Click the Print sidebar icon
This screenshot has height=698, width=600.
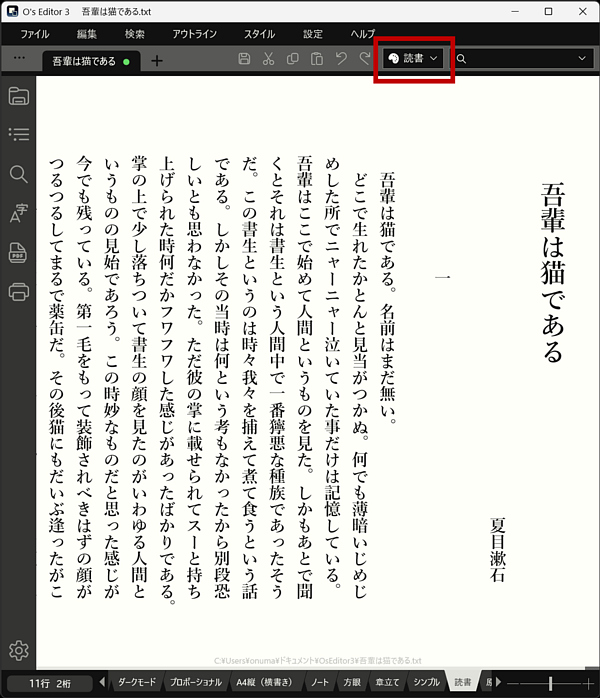tap(19, 292)
